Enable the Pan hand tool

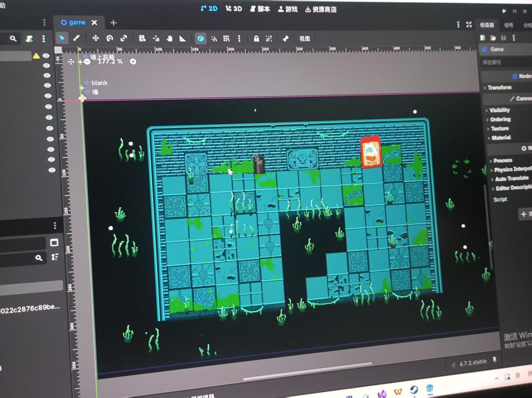169,38
